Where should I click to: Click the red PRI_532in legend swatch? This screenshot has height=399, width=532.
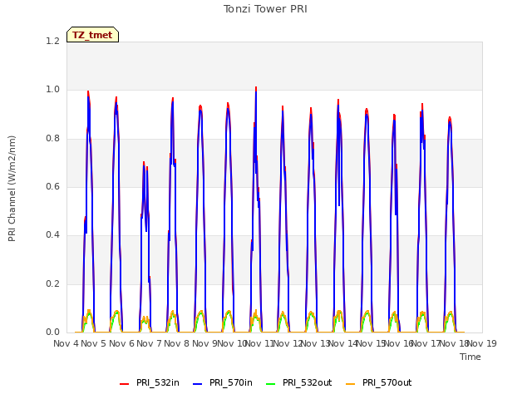coord(124,384)
